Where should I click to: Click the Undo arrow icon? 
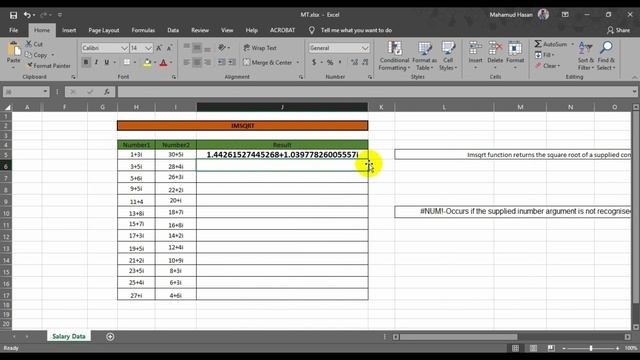pyautogui.click(x=27, y=15)
